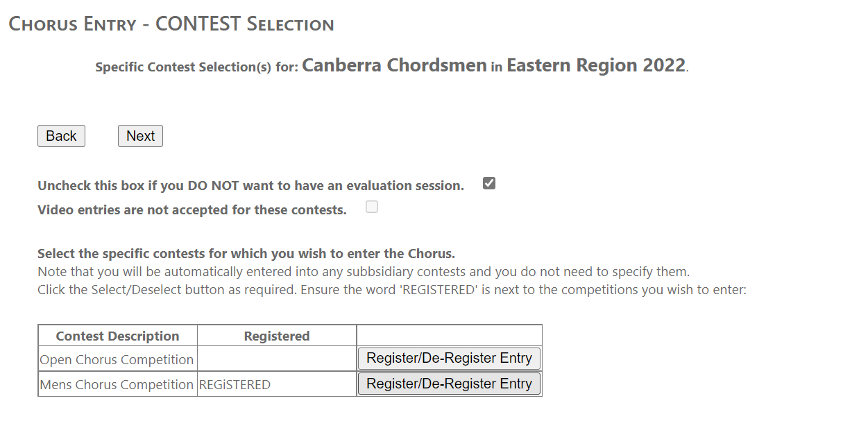Register entry for Open Chorus Competition
This screenshot has height=446, width=868.
449,359
